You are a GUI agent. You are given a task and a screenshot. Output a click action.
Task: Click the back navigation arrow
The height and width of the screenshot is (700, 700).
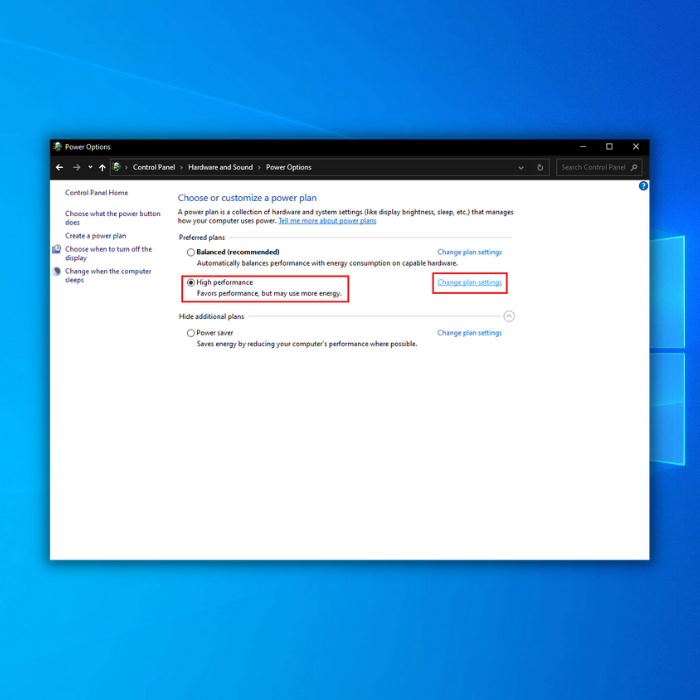60,168
